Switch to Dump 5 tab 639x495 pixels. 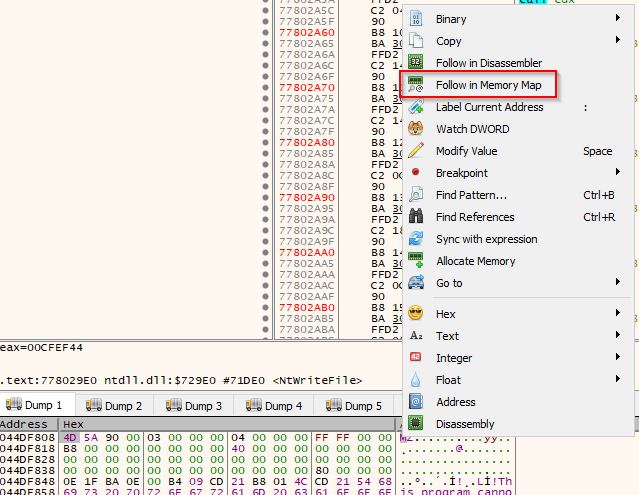pos(354,406)
